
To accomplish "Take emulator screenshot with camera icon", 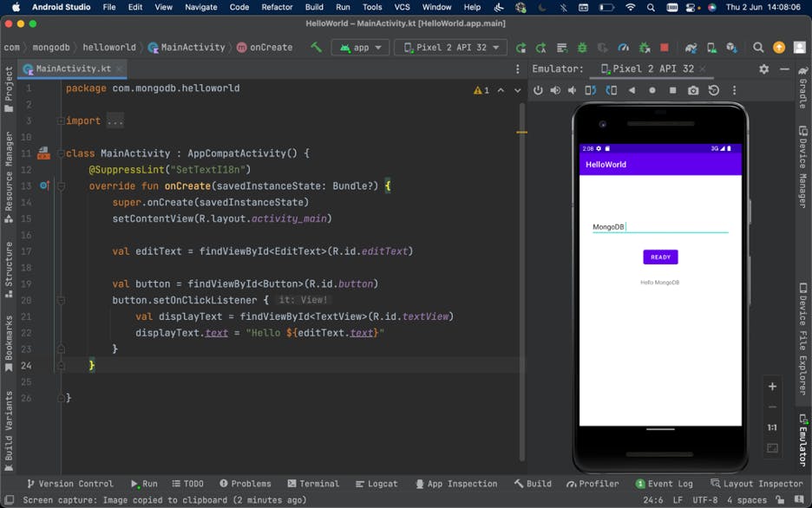I will pyautogui.click(x=693, y=90).
